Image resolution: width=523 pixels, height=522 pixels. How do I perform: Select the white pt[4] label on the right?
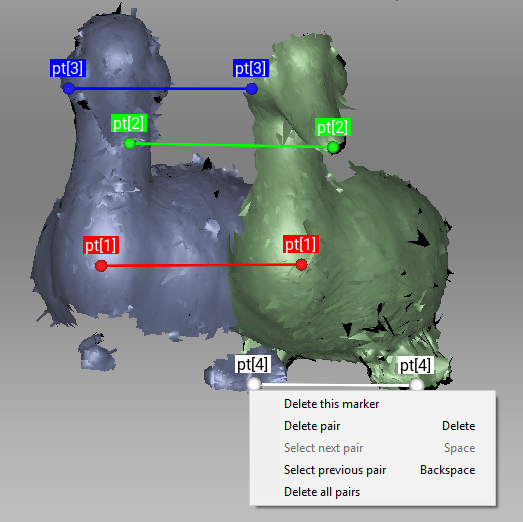[x=416, y=365]
